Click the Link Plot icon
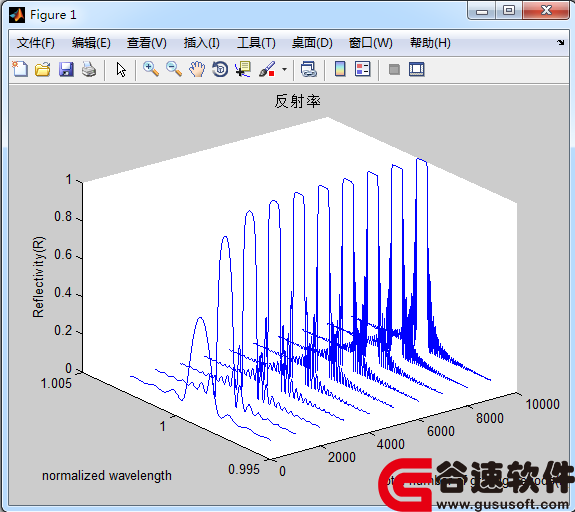Viewport: 575px width, 512px height. [308, 69]
